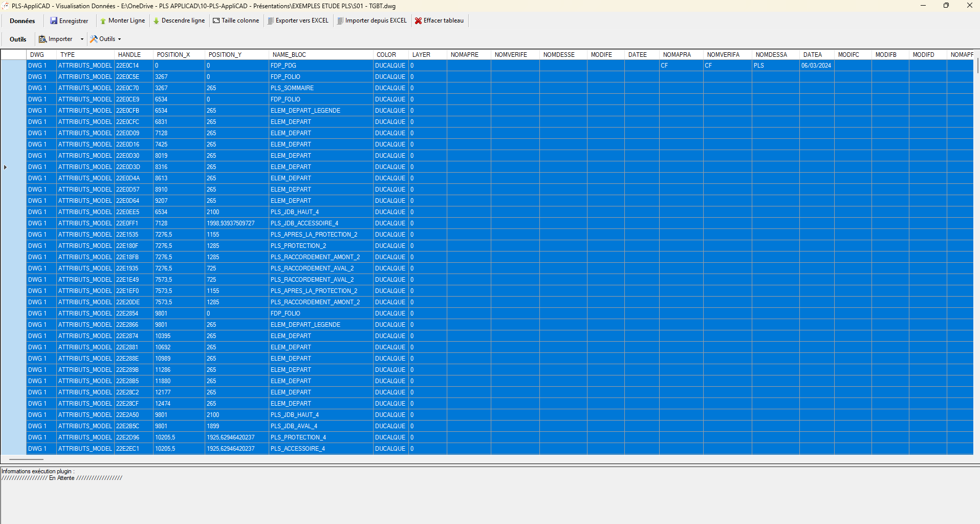Click the Outils wrench-and-hammer icon
980x524 pixels.
[93, 39]
